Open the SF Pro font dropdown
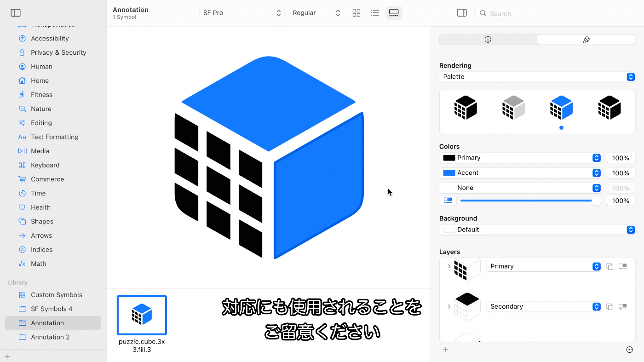The height and width of the screenshot is (362, 644). [242, 13]
